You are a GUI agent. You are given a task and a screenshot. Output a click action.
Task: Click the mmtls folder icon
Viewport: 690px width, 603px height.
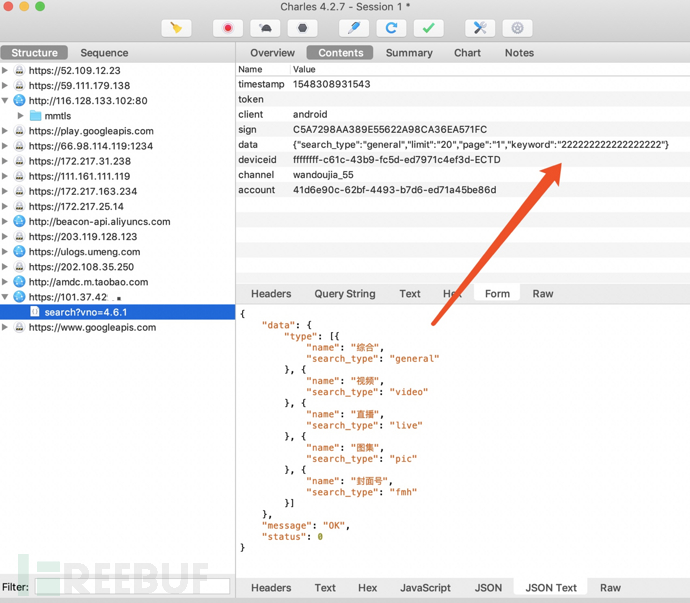tap(35, 116)
